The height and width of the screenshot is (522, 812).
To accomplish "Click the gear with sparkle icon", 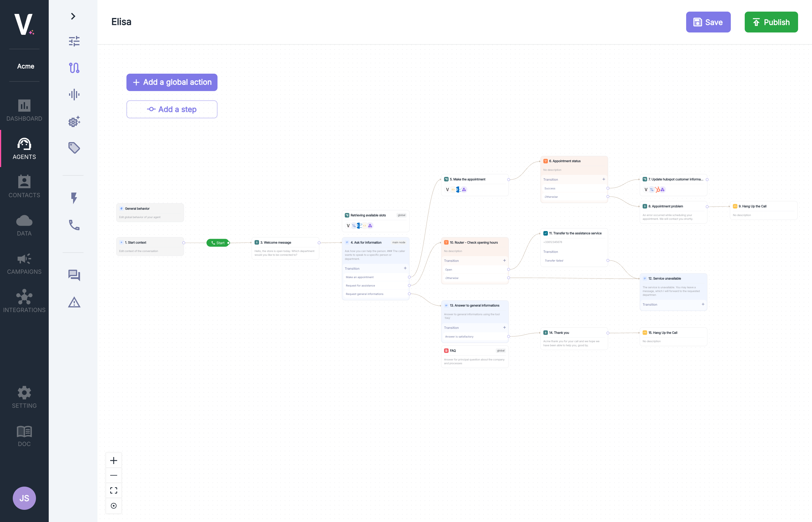I will (74, 121).
